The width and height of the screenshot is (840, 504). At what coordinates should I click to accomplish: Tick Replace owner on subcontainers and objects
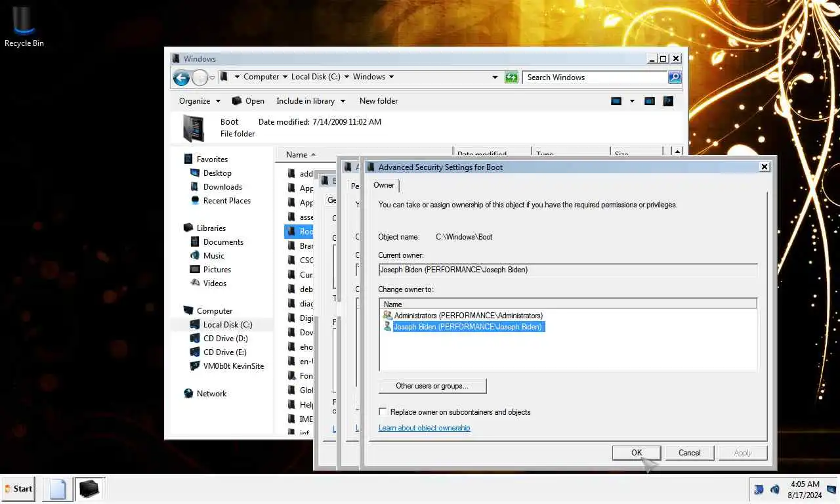click(x=383, y=412)
